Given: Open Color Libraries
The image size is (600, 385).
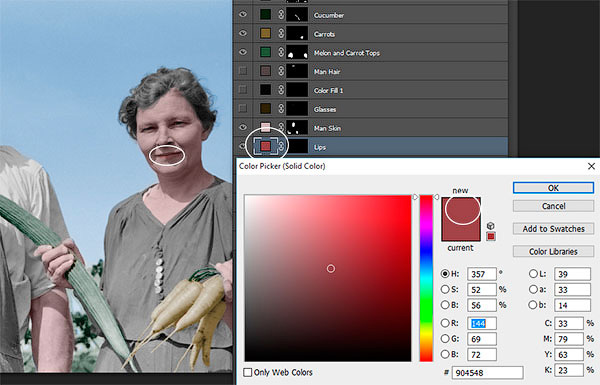Looking at the screenshot, I should 553,251.
